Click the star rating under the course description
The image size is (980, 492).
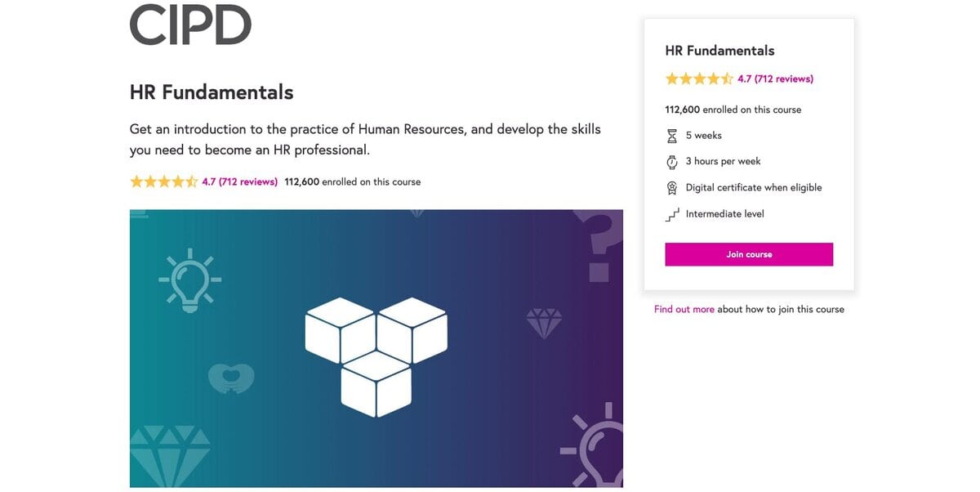point(163,181)
